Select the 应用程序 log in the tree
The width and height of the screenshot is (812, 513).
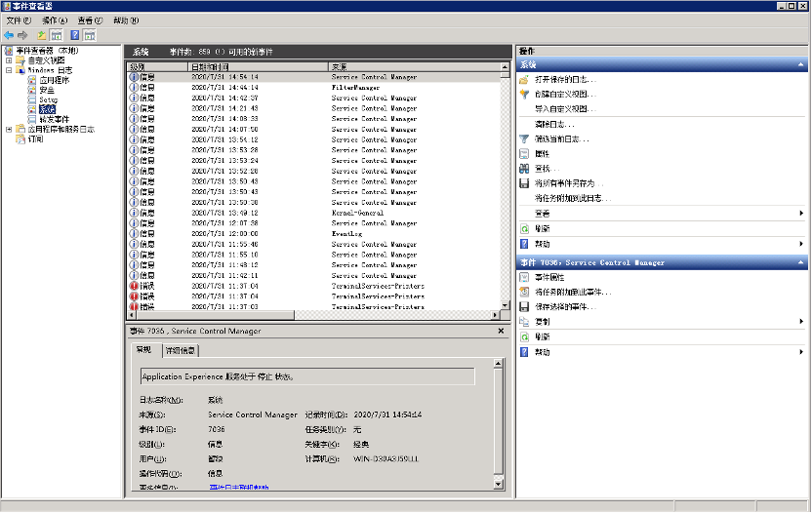55,80
